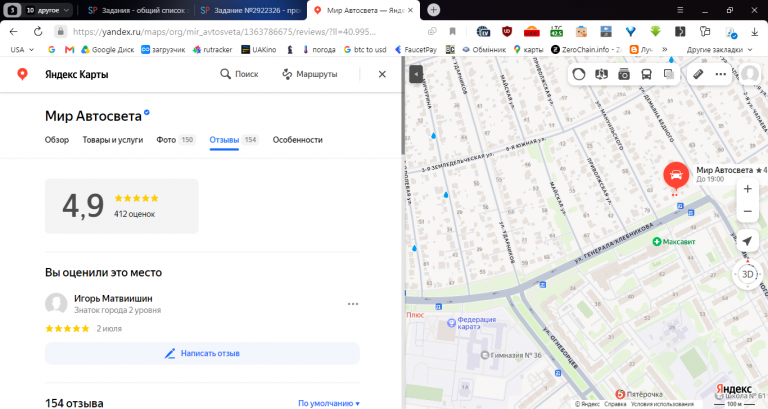Image resolution: width=768 pixels, height=409 pixels.
Task: Open the map three-dots menu
Action: click(x=720, y=74)
